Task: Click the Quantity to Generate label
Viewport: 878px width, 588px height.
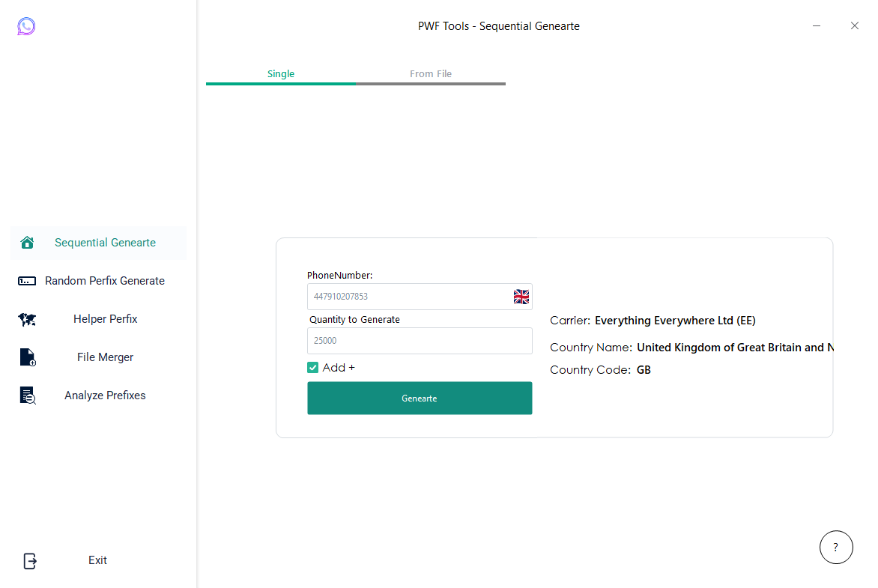Action: (354, 319)
